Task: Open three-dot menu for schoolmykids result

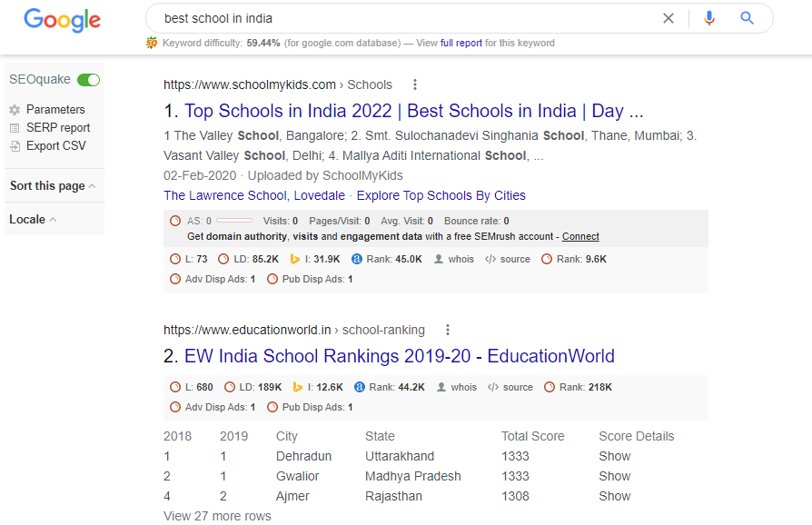Action: coord(414,84)
